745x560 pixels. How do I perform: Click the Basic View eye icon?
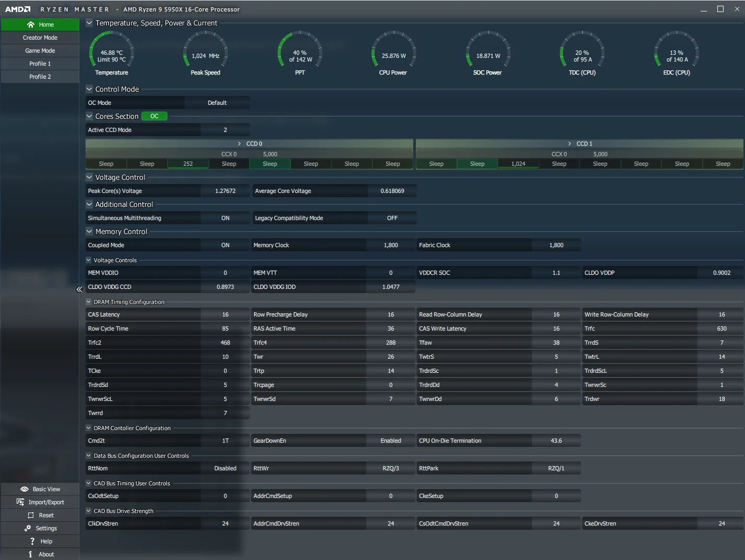(x=25, y=489)
